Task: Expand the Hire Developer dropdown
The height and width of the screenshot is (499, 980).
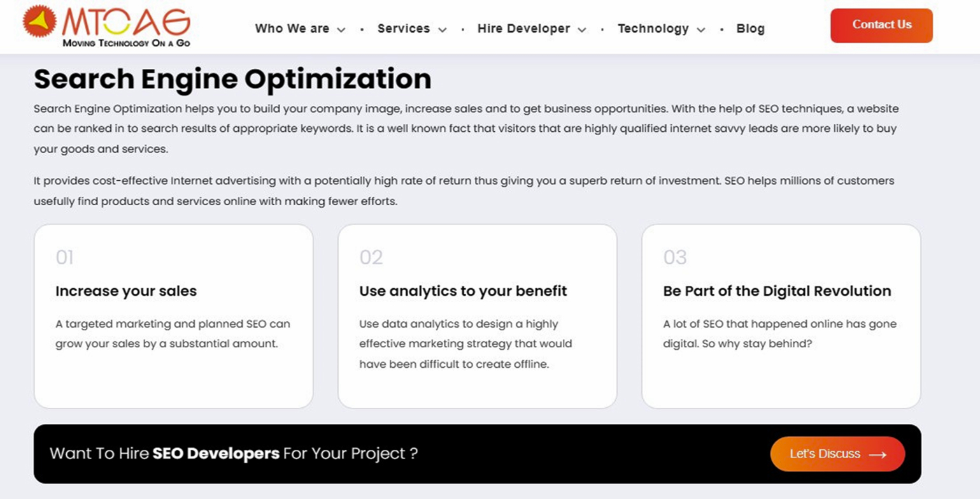Action: click(582, 30)
